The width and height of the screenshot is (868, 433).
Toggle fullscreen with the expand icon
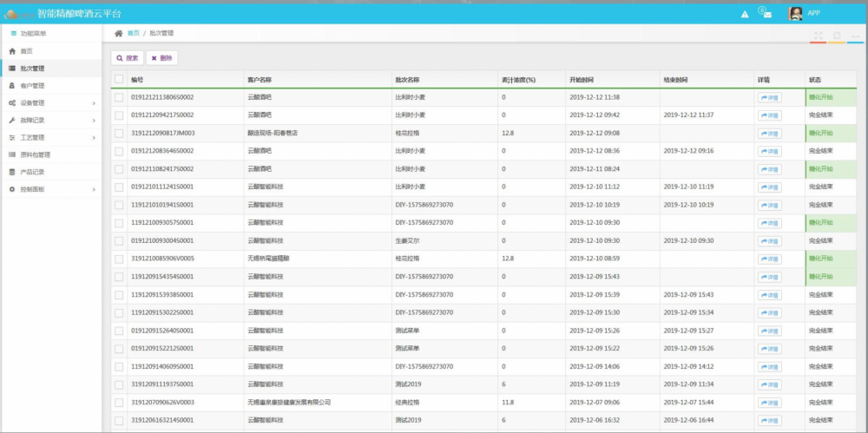point(818,36)
